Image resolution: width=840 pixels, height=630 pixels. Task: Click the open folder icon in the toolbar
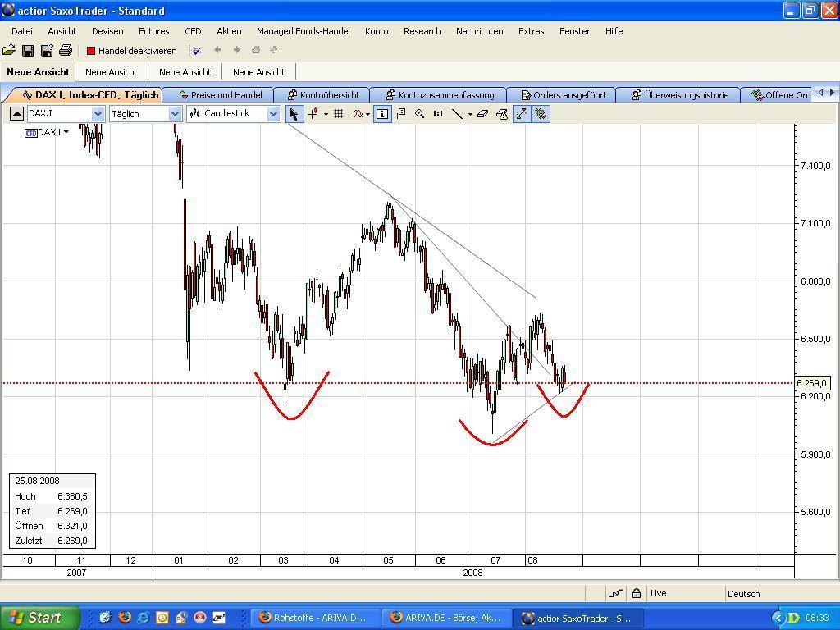9,50
